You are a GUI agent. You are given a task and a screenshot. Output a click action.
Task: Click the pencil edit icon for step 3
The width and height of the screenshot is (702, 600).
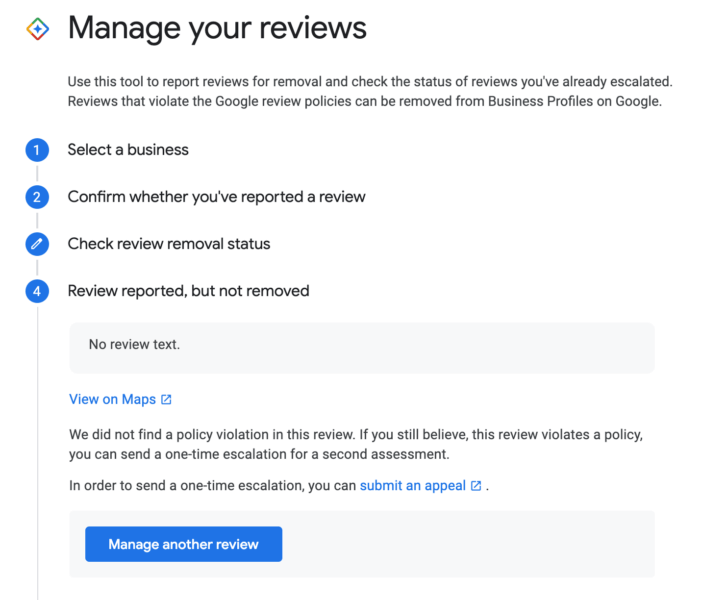[x=37, y=244]
